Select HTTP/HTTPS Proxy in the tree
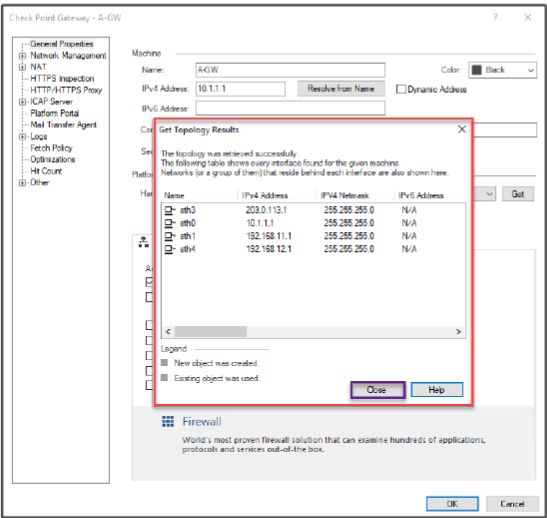 [x=66, y=90]
